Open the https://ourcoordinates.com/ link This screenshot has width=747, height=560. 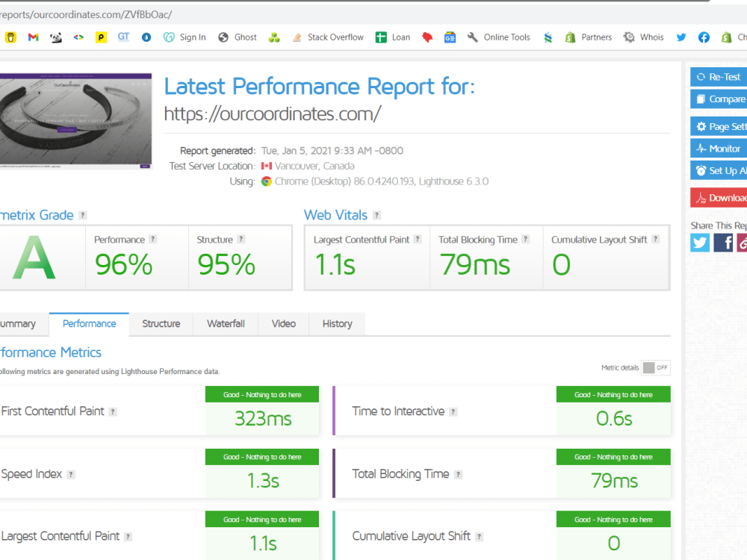tap(273, 114)
